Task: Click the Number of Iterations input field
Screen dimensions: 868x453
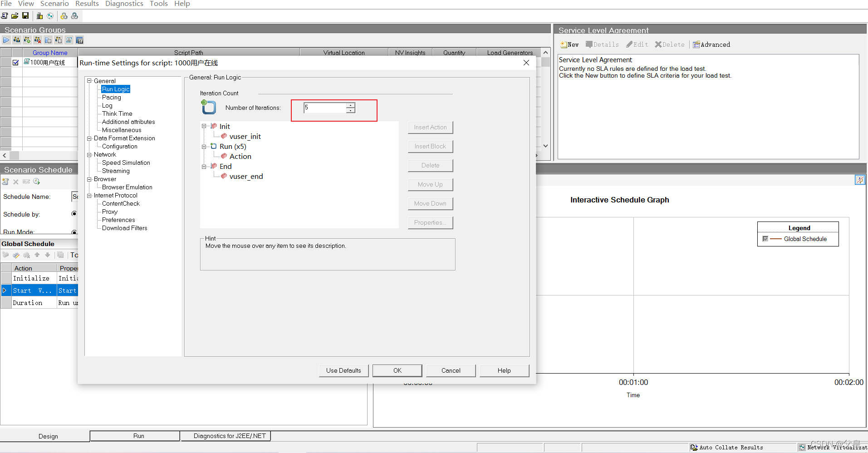Action: pyautogui.click(x=325, y=108)
